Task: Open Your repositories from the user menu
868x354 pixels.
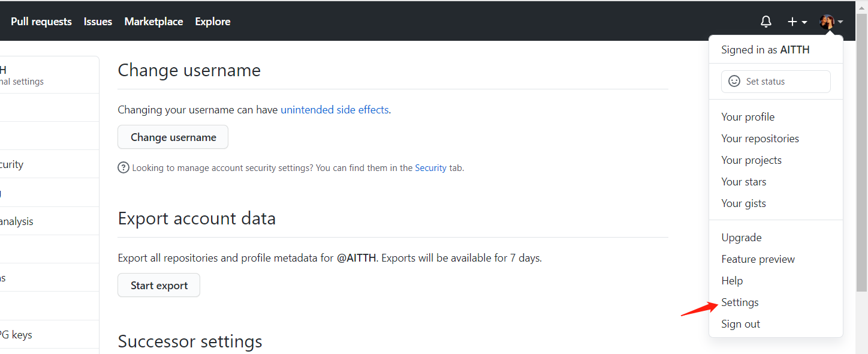Action: coord(759,139)
